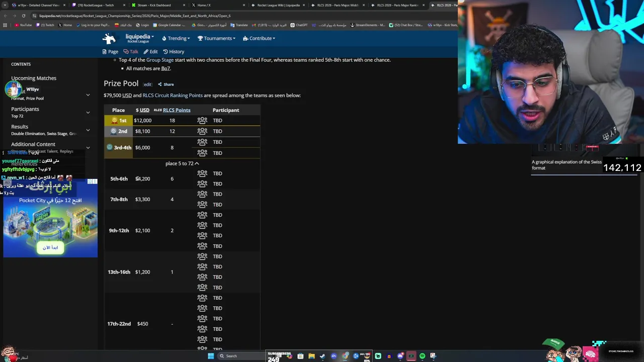
Task: Open File Explorer from taskbar
Action: 311,356
